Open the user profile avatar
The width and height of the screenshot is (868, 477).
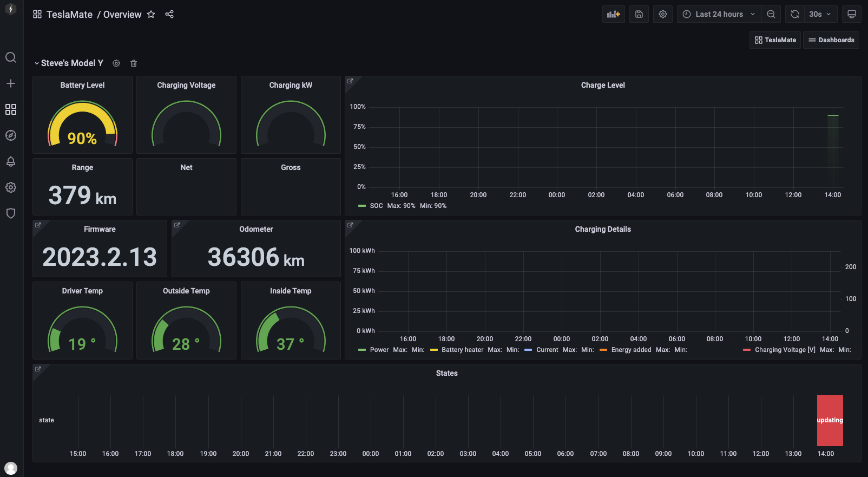11,468
